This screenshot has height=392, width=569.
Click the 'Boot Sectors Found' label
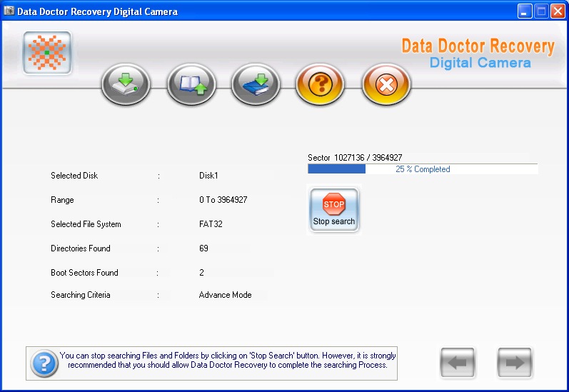84,273
